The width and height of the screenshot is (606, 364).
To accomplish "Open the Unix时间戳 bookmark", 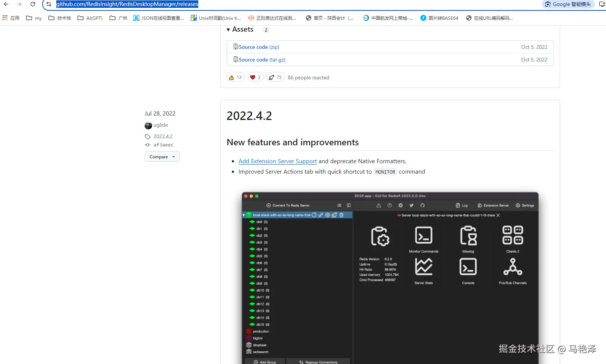I will tap(216, 18).
